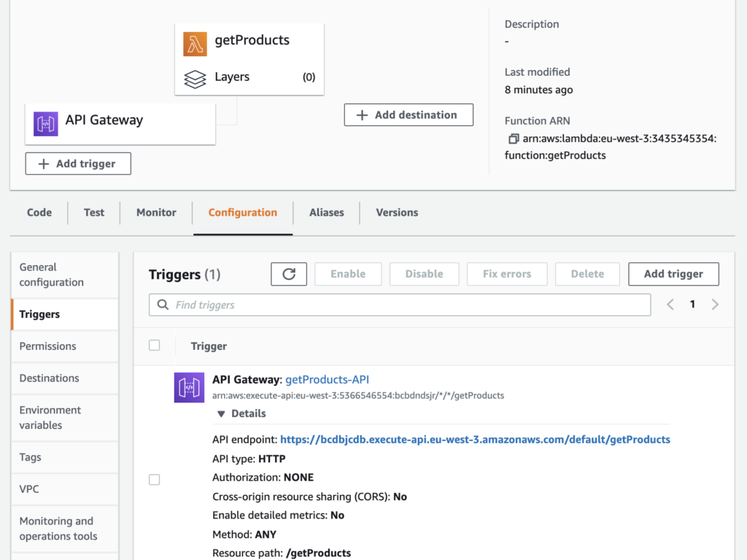The width and height of the screenshot is (747, 560).
Task: Open General configuration in the side menu
Action: pyautogui.click(x=65, y=275)
